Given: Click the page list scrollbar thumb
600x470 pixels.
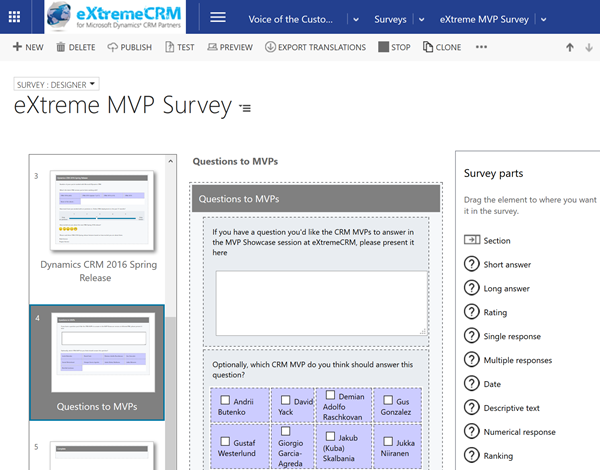Looking at the screenshot, I should tap(171, 392).
